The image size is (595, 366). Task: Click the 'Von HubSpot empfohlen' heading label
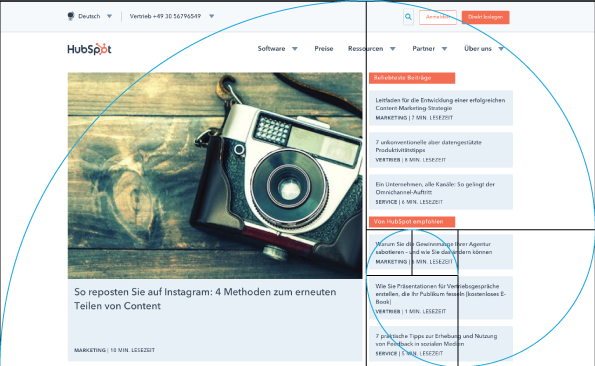click(x=412, y=221)
